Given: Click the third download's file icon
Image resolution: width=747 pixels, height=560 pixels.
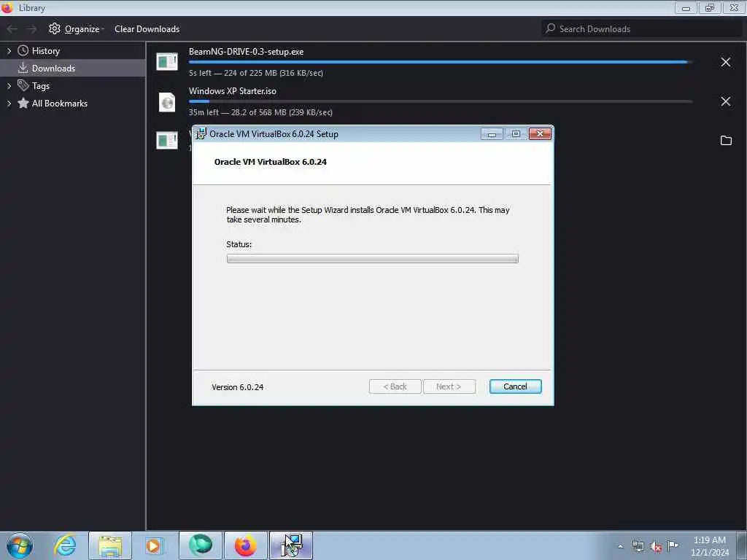Looking at the screenshot, I should [167, 141].
